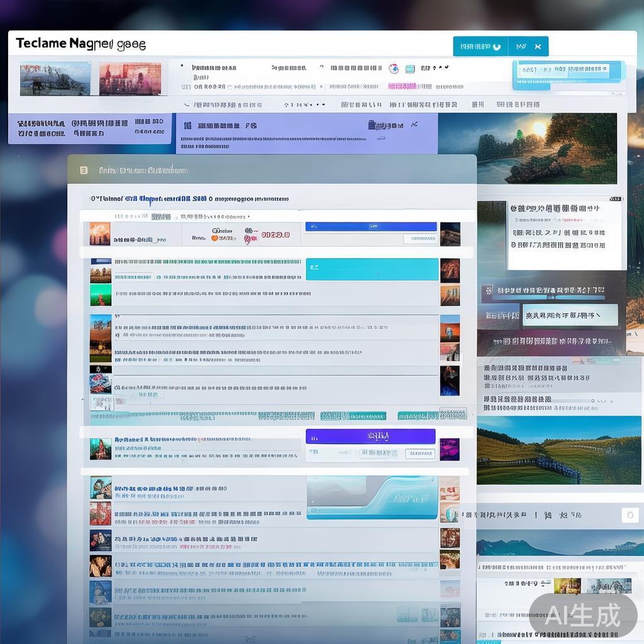Open the dropdown field in the dark right-side panel

click(562, 315)
